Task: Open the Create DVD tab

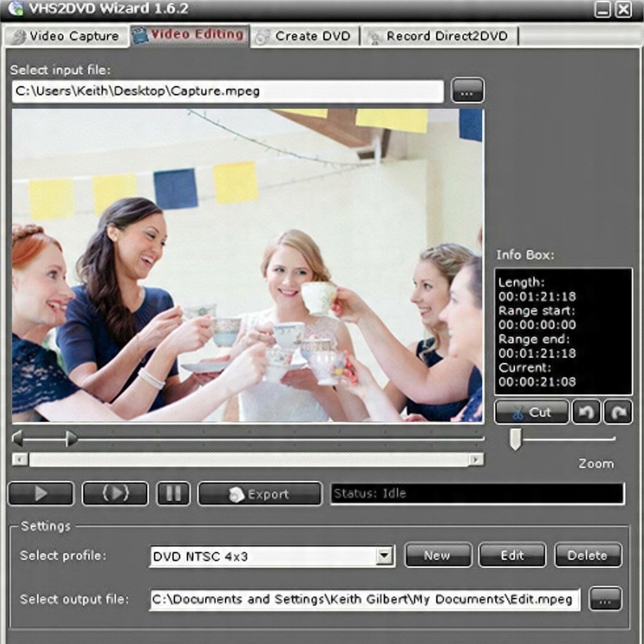Action: pos(305,36)
